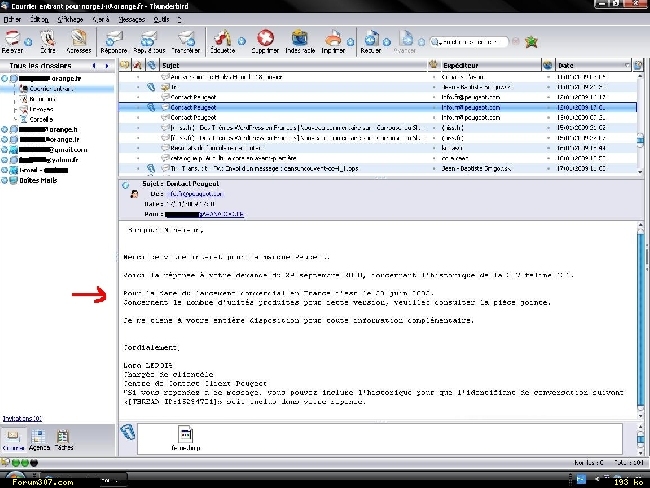
Task: Sort messages by Expéditeur column
Action: 490,65
